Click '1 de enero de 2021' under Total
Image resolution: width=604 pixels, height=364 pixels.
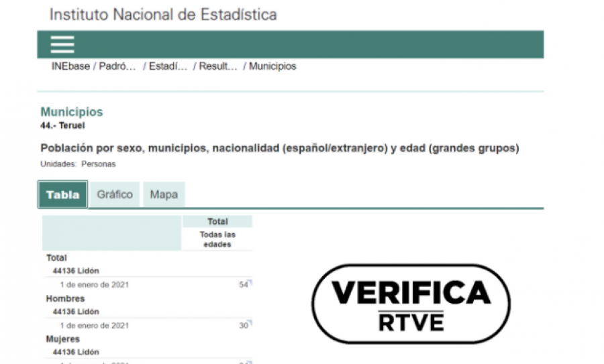[x=95, y=285]
